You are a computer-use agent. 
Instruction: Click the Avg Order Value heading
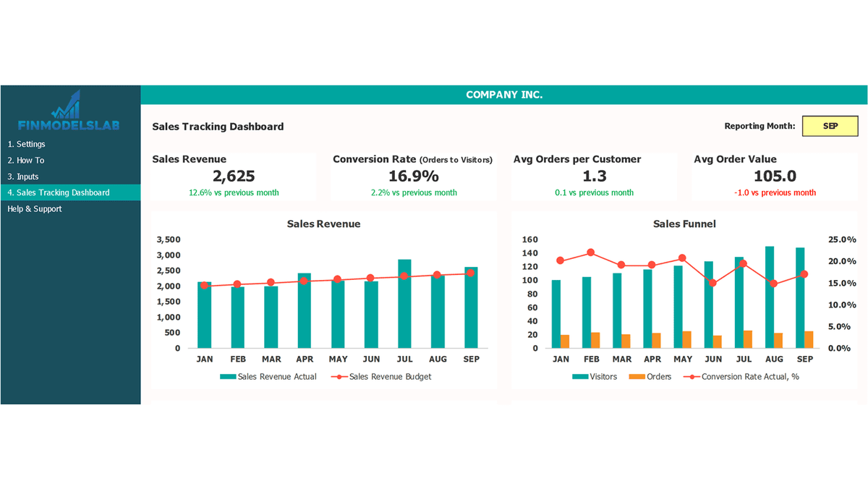pyautogui.click(x=735, y=159)
